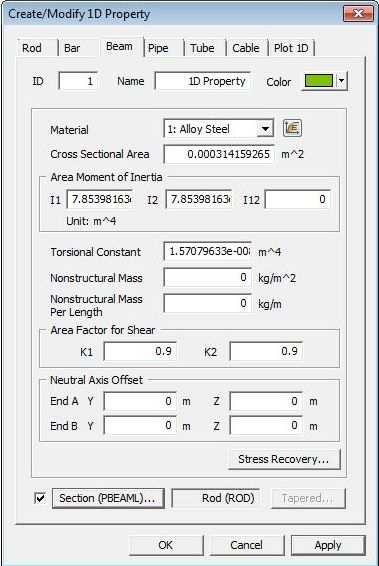Click the Apply button

pos(328,545)
